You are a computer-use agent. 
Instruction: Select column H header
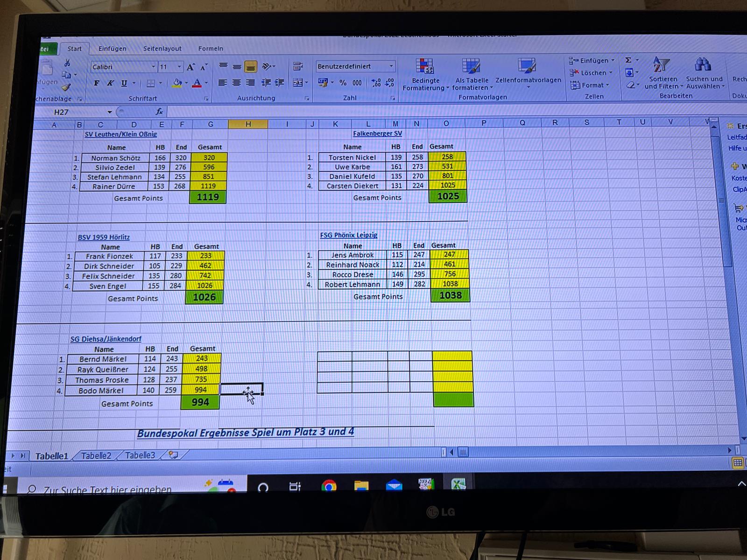click(x=248, y=124)
